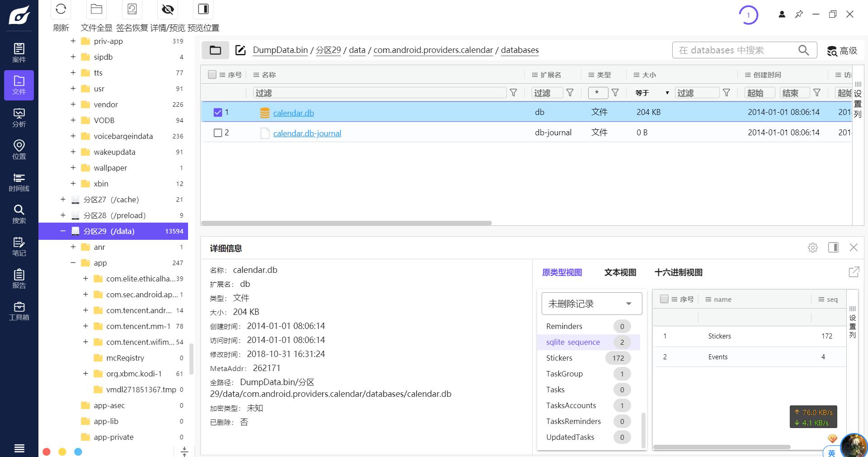Collapse the app folder

click(x=73, y=263)
